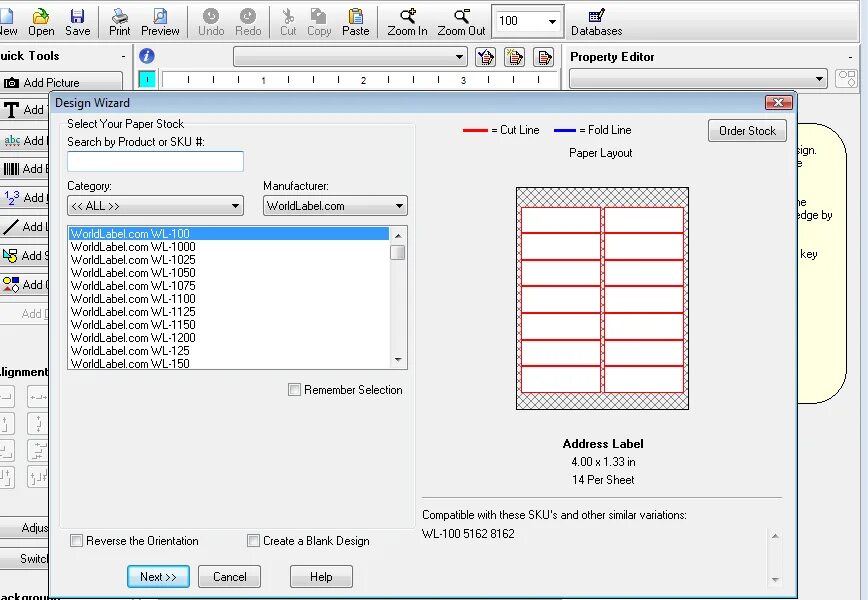Click the Next >> button
The height and width of the screenshot is (600, 868).
[x=158, y=577]
